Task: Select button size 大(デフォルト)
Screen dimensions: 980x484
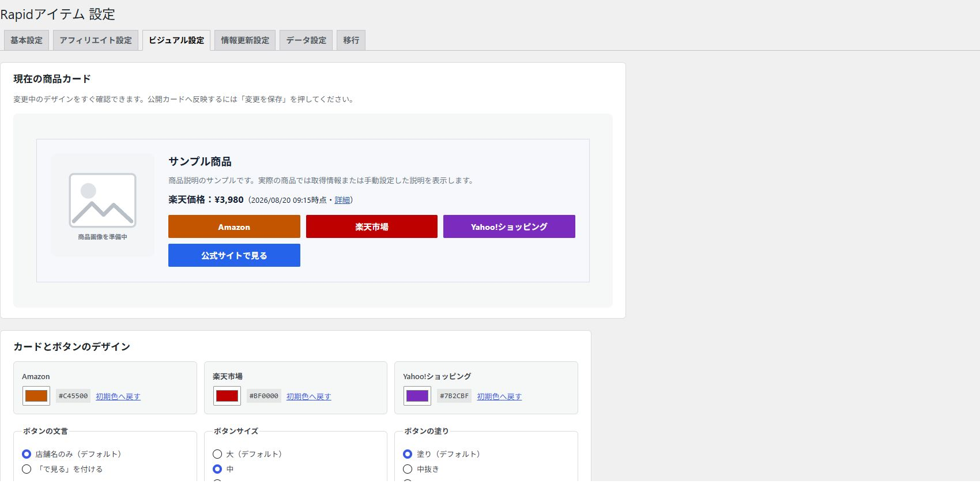Action: click(217, 454)
